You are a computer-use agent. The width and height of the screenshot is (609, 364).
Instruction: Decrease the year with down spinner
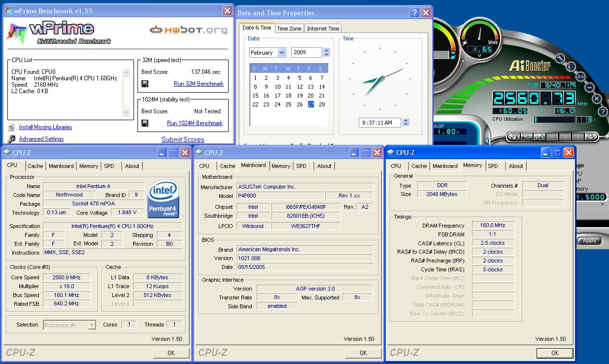click(x=326, y=55)
